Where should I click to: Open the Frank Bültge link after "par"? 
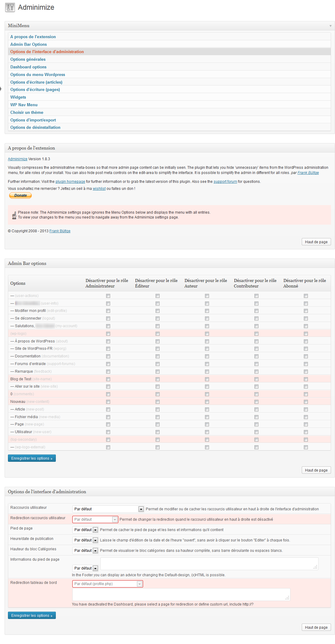tap(308, 173)
